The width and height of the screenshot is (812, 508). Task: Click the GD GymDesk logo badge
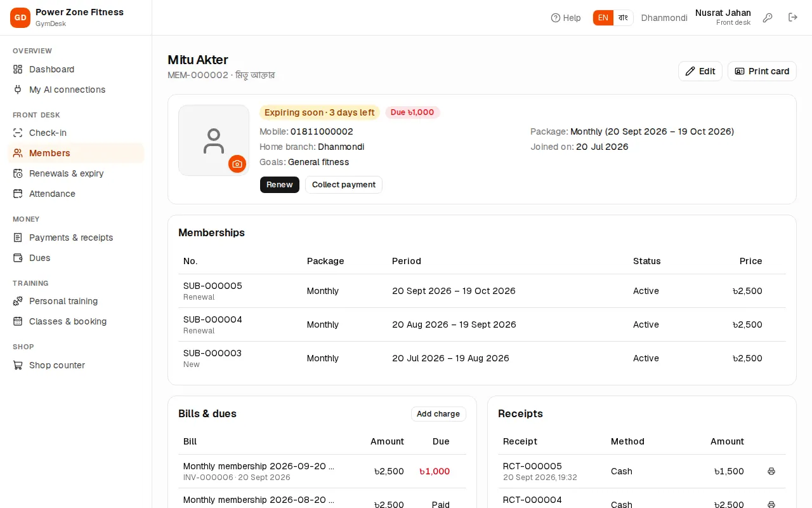pos(20,18)
